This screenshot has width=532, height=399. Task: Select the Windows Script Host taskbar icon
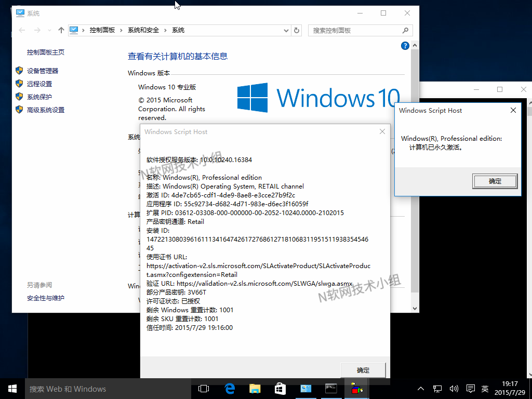356,389
